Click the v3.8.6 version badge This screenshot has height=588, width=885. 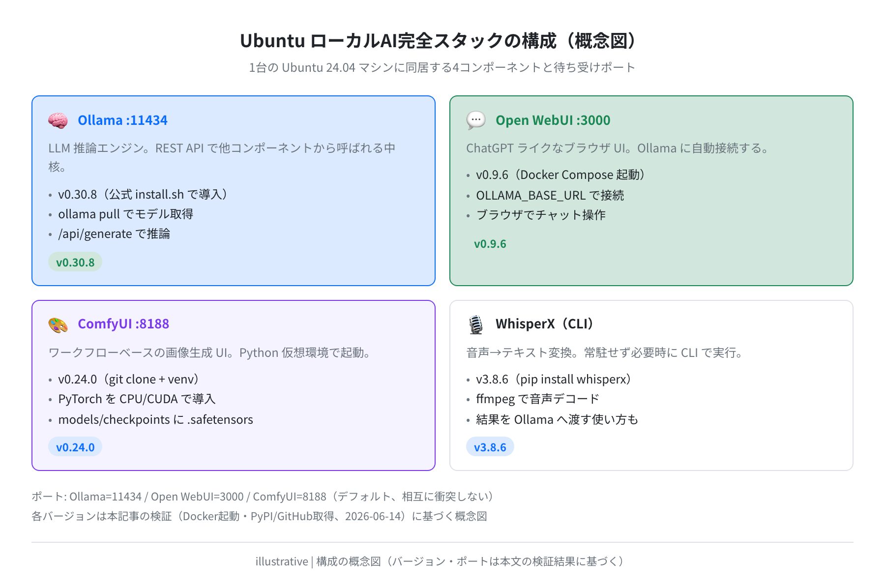[490, 447]
